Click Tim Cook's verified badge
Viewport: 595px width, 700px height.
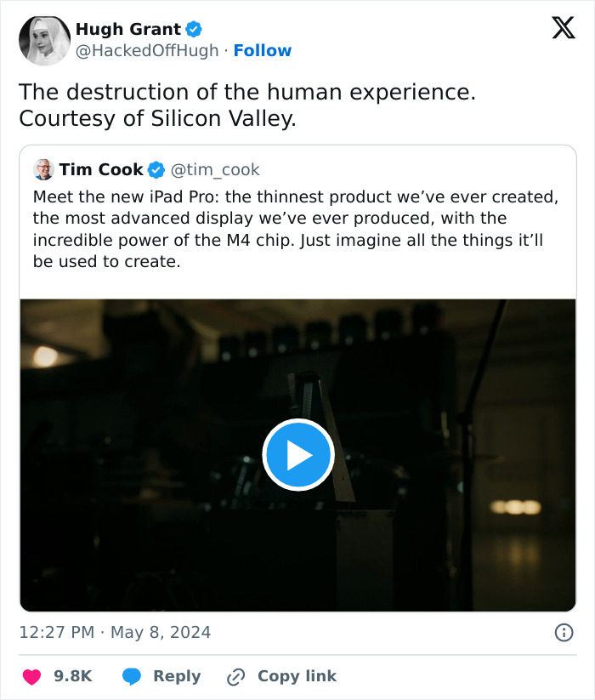pyautogui.click(x=156, y=169)
